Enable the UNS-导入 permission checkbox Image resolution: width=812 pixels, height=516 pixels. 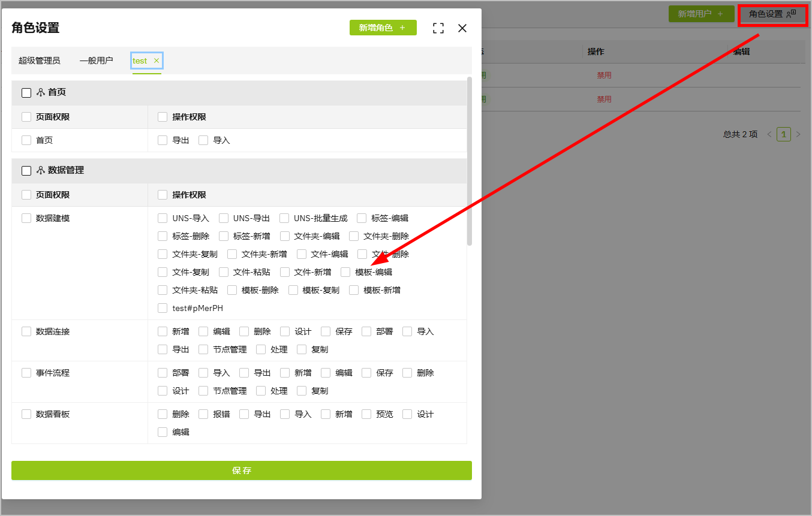click(x=163, y=218)
